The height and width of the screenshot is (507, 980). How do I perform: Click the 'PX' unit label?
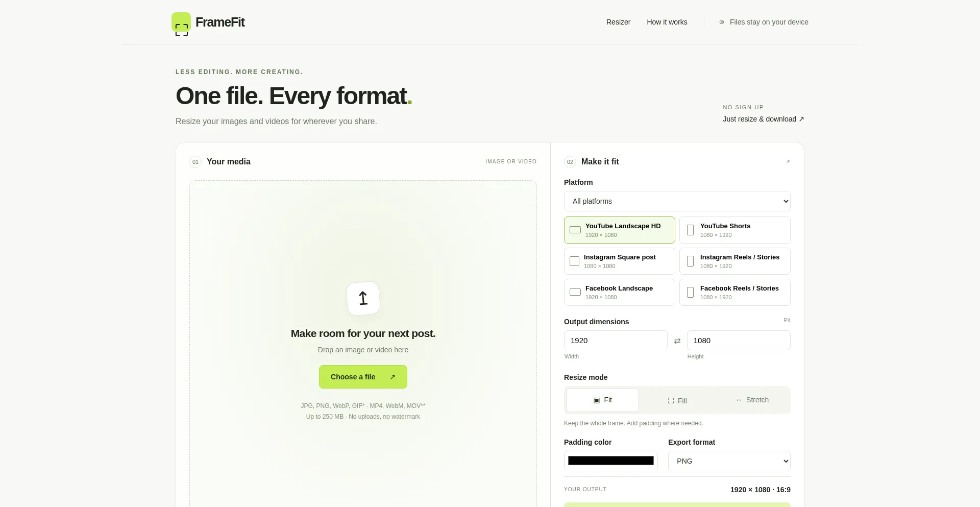click(787, 321)
